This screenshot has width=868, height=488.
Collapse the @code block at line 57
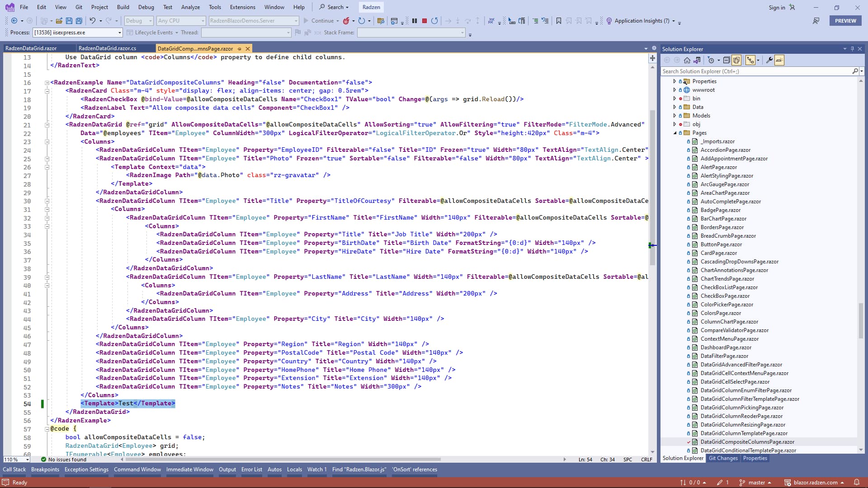tap(47, 429)
